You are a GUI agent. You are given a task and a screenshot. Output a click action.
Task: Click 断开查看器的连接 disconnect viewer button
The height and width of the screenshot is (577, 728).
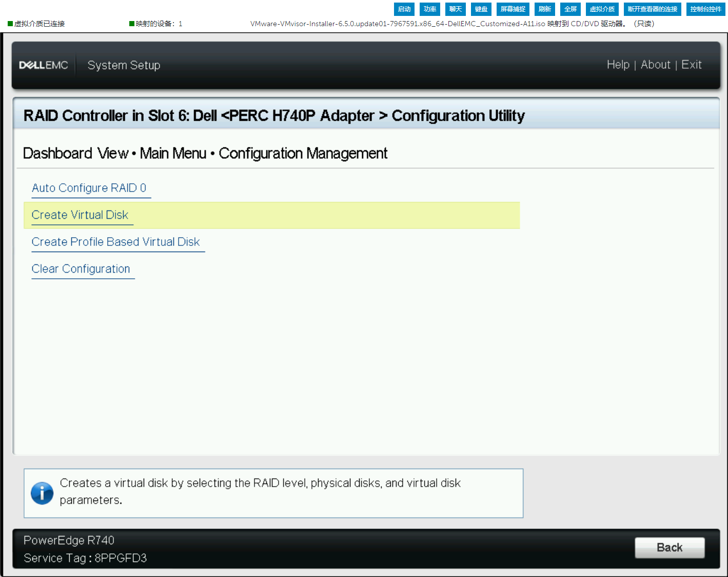point(653,9)
